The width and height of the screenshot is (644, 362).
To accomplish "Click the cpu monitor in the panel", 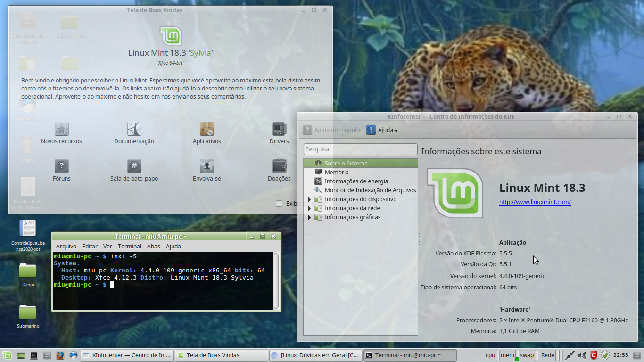I will pyautogui.click(x=493, y=355).
